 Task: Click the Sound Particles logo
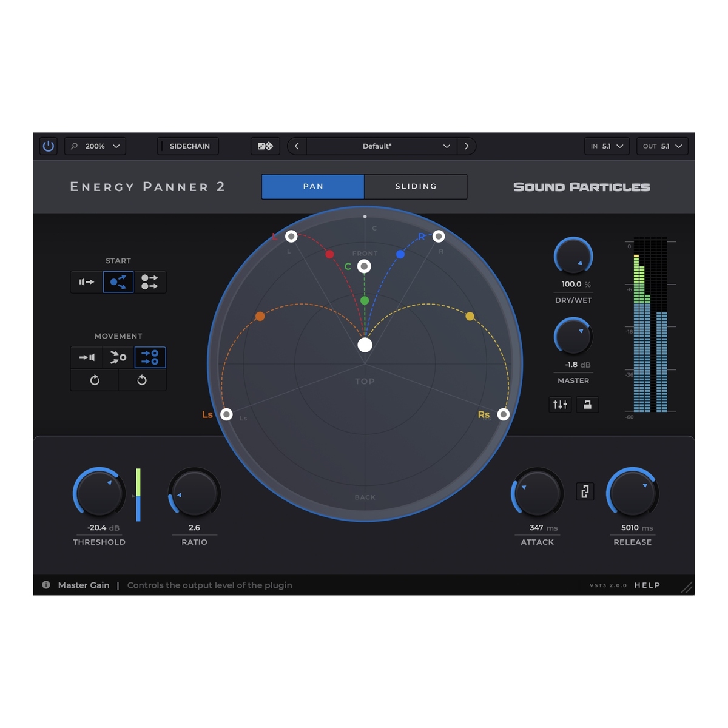point(581,187)
